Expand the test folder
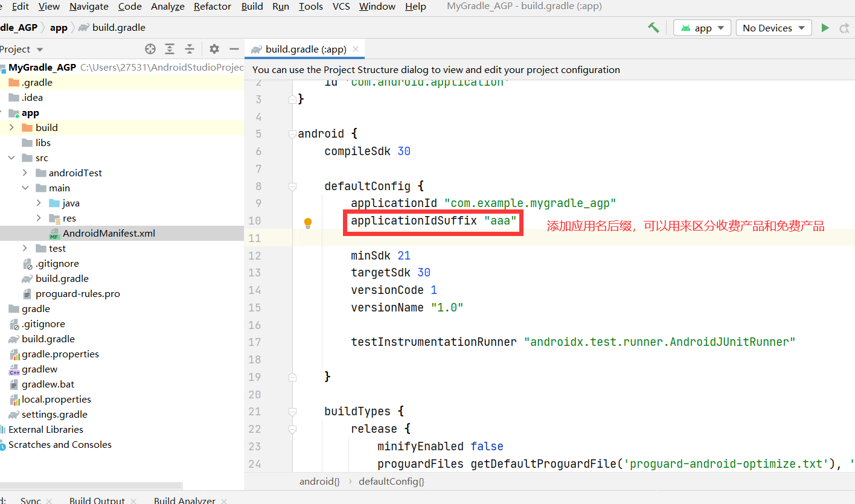Image resolution: width=855 pixels, height=504 pixels. [x=25, y=248]
